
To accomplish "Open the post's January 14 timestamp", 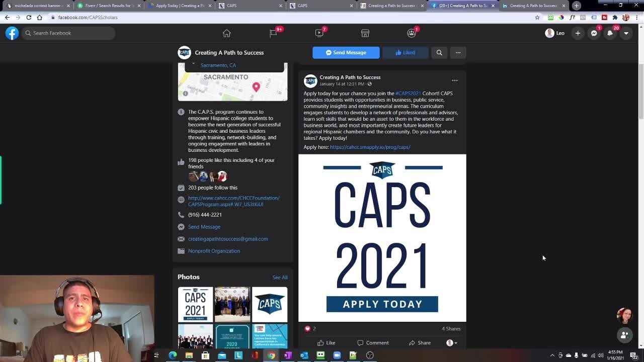I will [x=342, y=84].
